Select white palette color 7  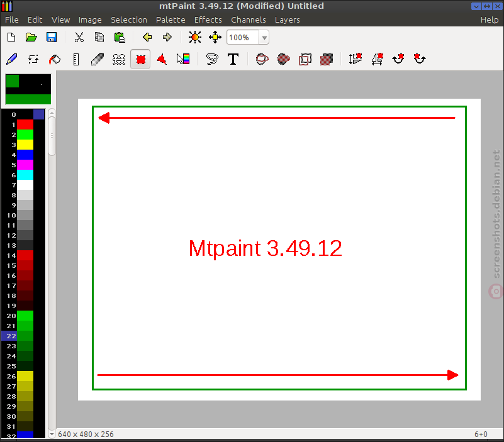(x=25, y=185)
